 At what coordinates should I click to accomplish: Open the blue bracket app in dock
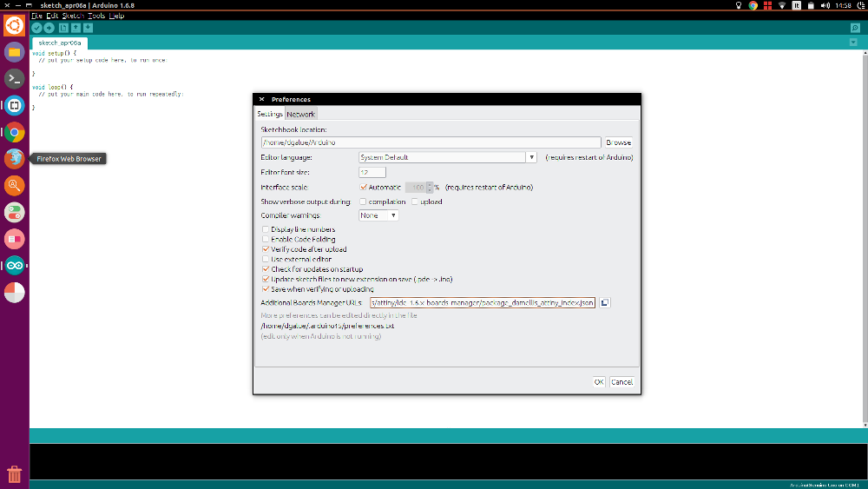[15, 105]
